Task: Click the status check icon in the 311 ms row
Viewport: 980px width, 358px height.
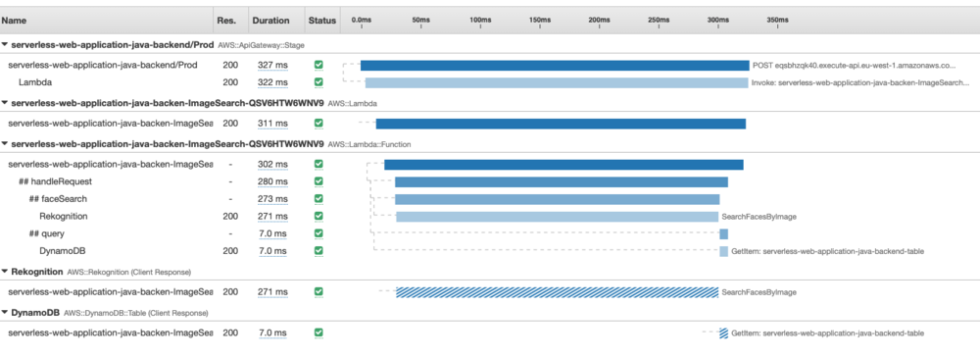Action: (318, 124)
